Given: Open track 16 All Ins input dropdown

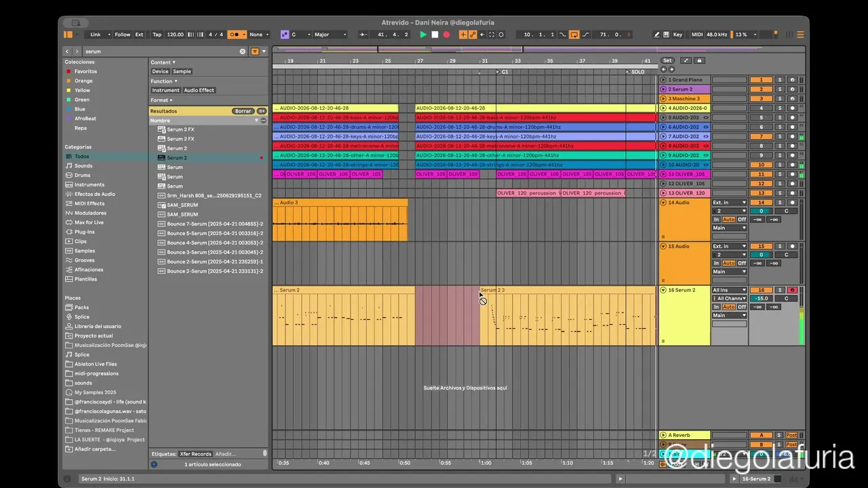Looking at the screenshot, I should 729,290.
